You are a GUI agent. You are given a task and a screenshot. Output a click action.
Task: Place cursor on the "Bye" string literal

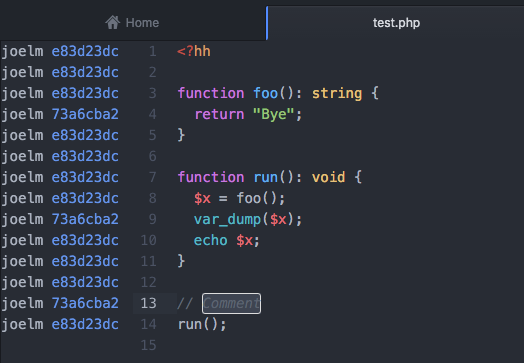273,114
